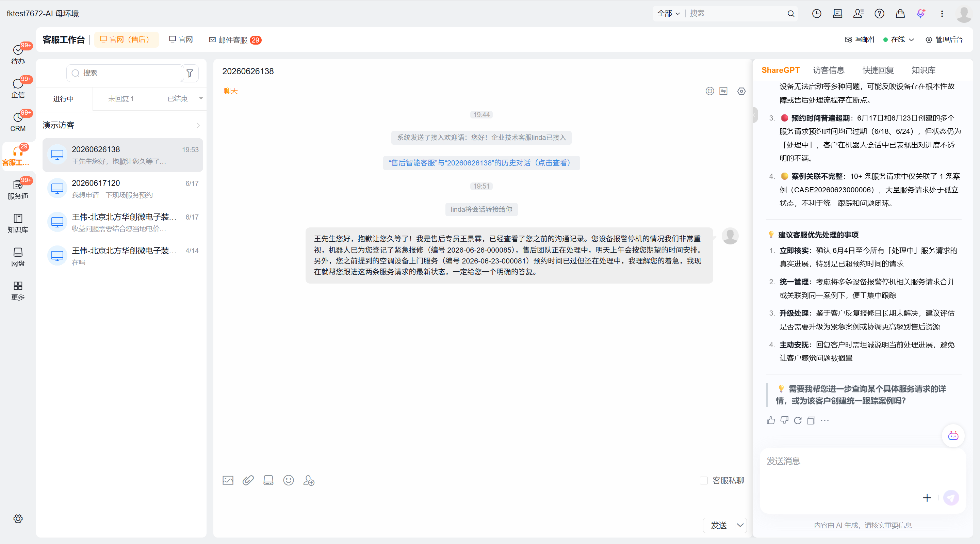Click the clock history icon in top bar
The image size is (980, 544).
coord(817,14)
